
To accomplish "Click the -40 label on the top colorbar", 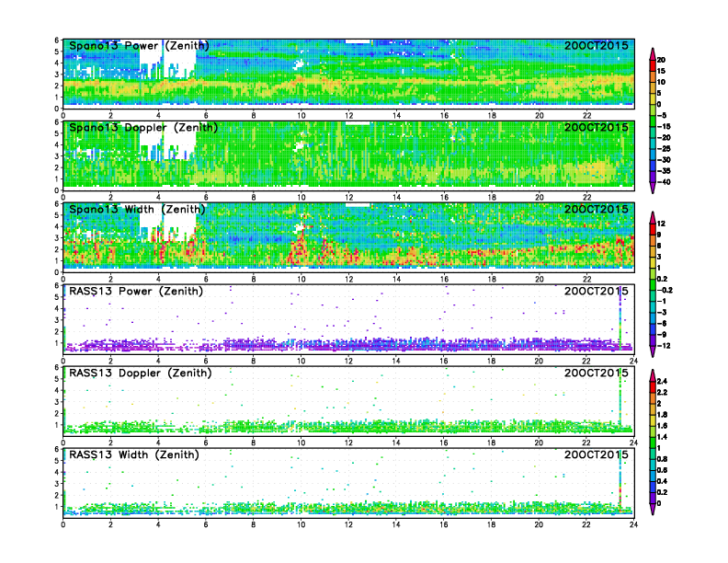I will coord(664,182).
